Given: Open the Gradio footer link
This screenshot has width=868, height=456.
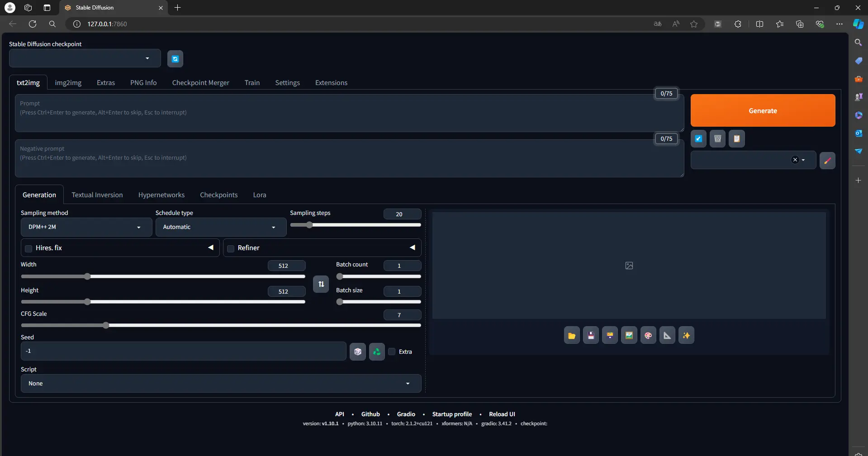Looking at the screenshot, I should click(x=406, y=414).
